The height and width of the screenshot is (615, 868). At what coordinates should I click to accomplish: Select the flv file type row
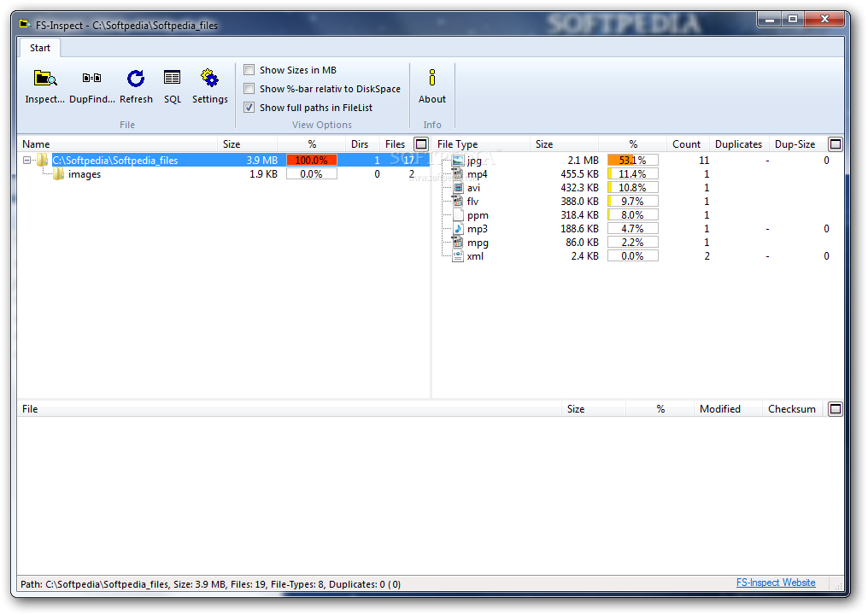click(637, 202)
